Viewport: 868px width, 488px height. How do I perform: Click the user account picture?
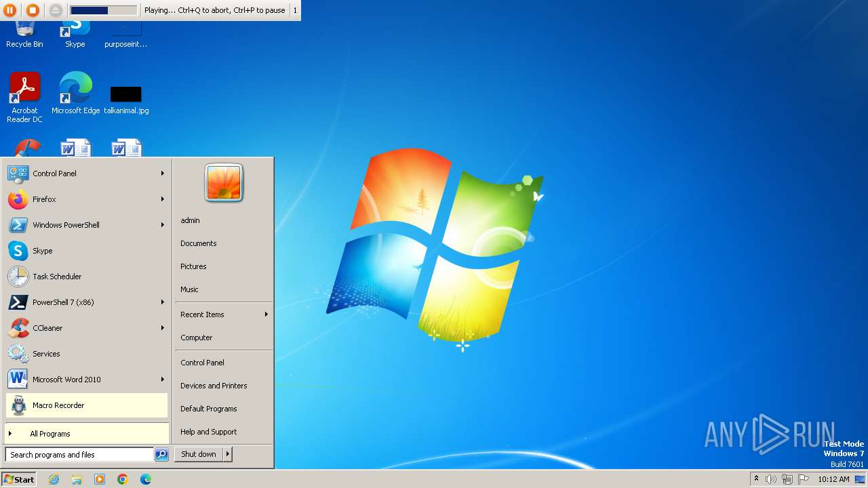tap(224, 182)
